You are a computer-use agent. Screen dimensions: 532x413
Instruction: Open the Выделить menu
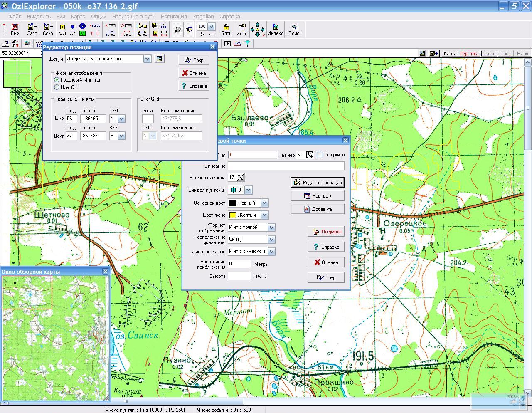(39, 16)
